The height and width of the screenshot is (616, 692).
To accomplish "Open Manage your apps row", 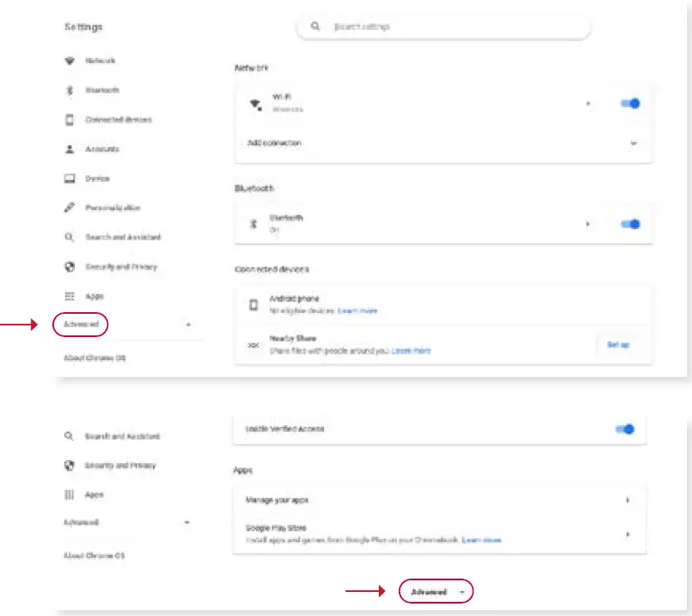I will (439, 501).
